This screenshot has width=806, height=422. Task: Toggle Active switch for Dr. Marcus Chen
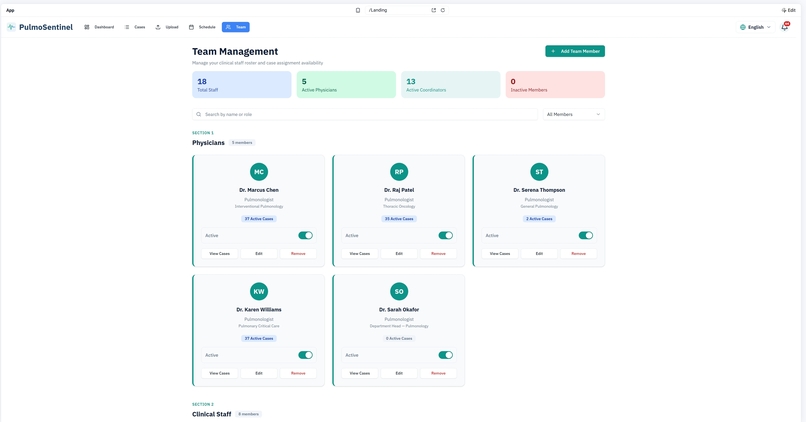[305, 235]
